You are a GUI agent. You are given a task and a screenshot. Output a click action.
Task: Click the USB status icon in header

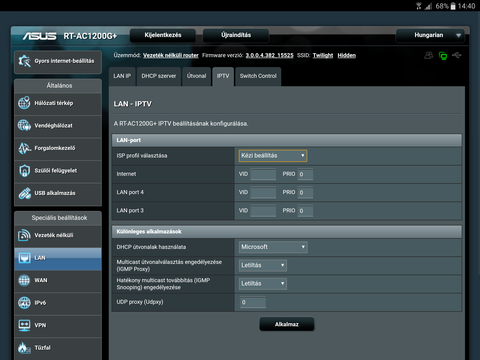457,55
